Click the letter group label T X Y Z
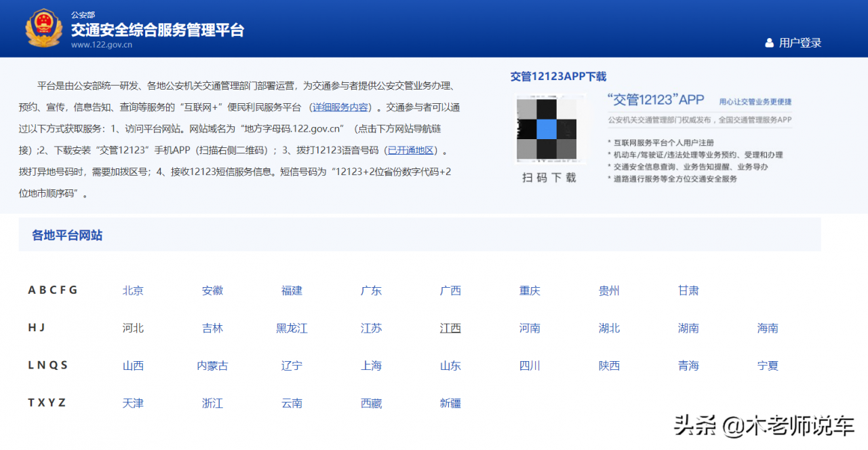Image resolution: width=868 pixels, height=450 pixels. (47, 402)
